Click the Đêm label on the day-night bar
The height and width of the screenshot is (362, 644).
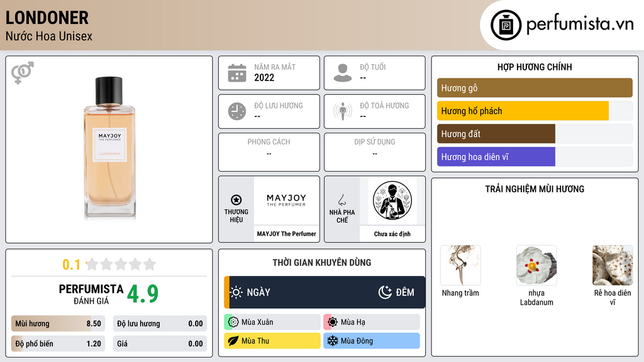(x=405, y=292)
